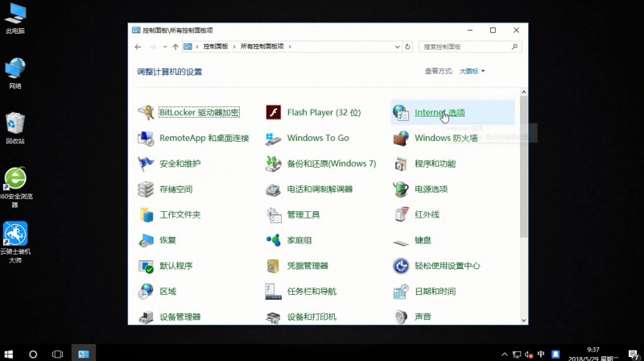Select 此电脑 desktop icon
The width and height of the screenshot is (644, 361).
pos(15,19)
